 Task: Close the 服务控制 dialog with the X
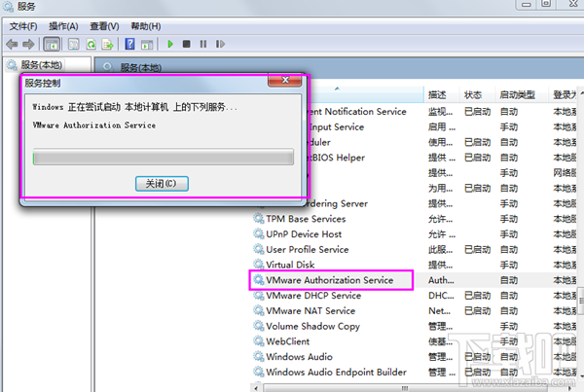click(285, 80)
